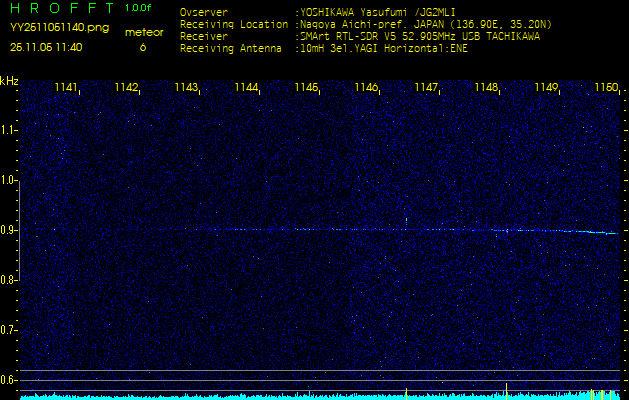Click the meteor count value 6

point(142,47)
